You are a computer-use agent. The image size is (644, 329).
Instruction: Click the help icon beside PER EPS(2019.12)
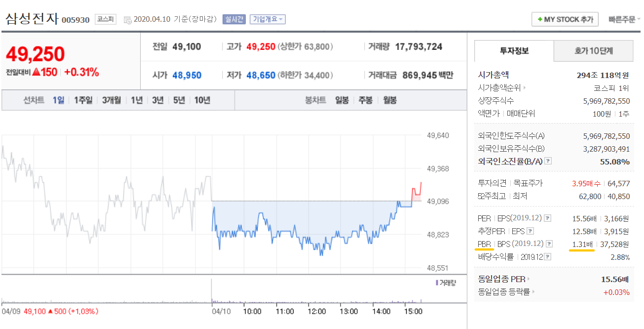tap(548, 218)
